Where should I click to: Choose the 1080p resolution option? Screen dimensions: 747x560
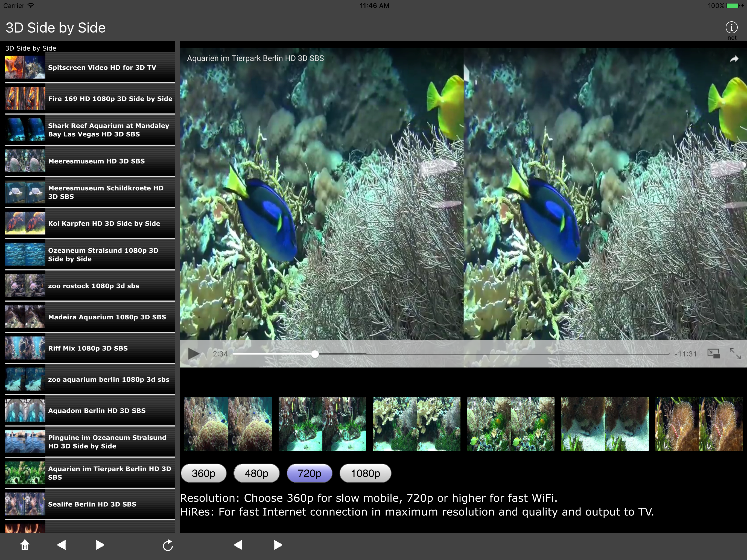click(x=365, y=473)
